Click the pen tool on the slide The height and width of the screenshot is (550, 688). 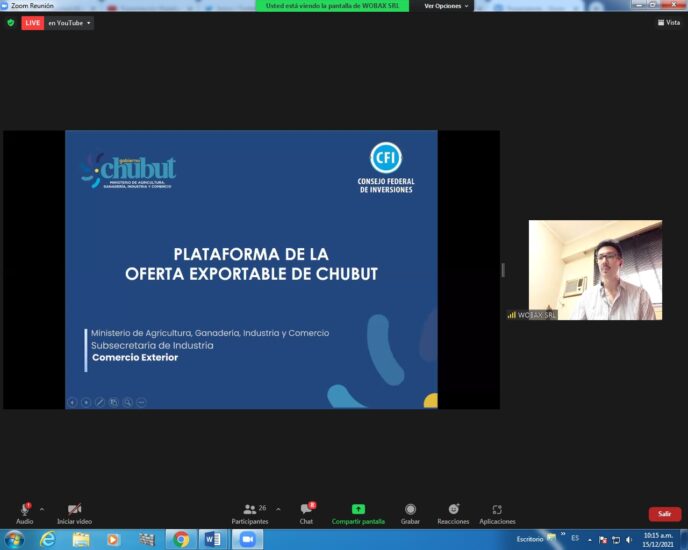99,402
